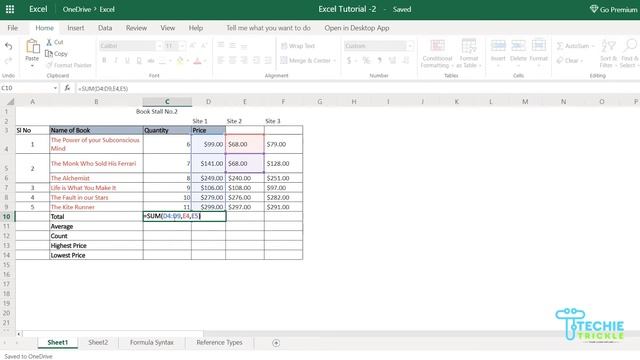Image resolution: width=640 pixels, height=360 pixels.
Task: Click the Percent style icon
Action: click(366, 61)
